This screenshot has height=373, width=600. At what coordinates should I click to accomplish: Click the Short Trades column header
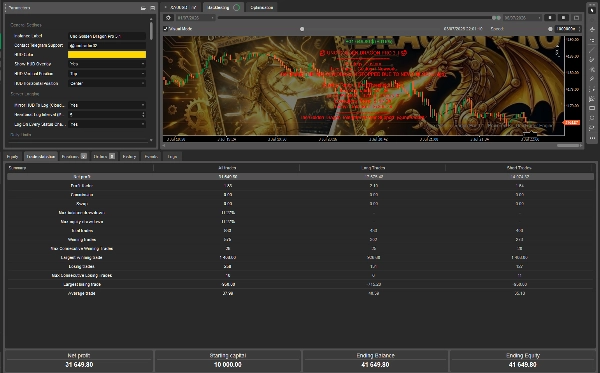pyautogui.click(x=519, y=168)
